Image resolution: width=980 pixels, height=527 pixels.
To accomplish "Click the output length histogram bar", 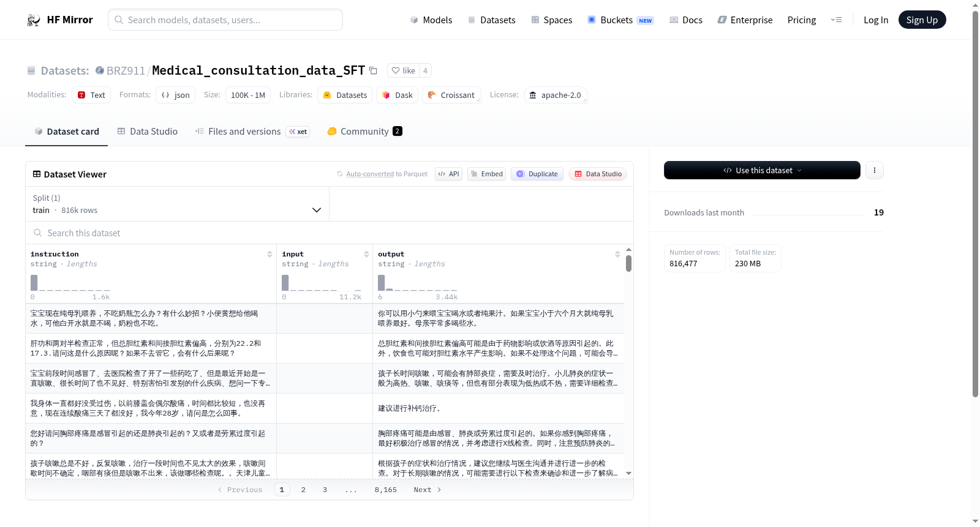I will [382, 283].
